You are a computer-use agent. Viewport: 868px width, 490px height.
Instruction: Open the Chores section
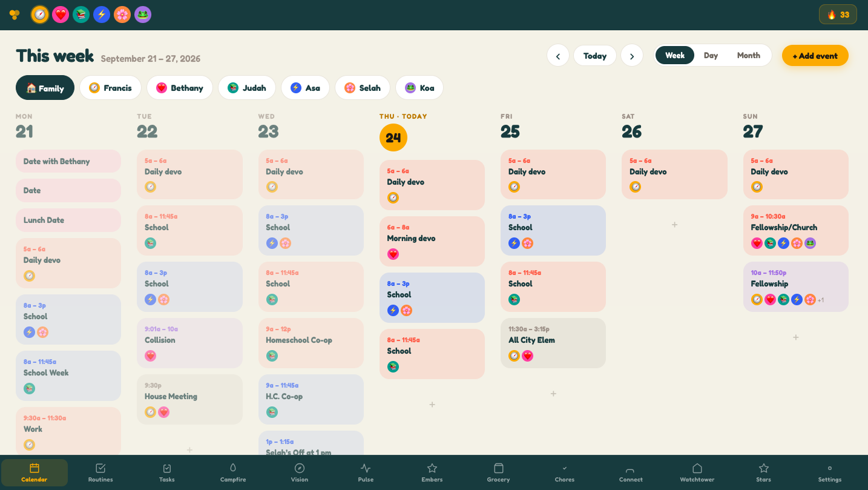(x=565, y=472)
